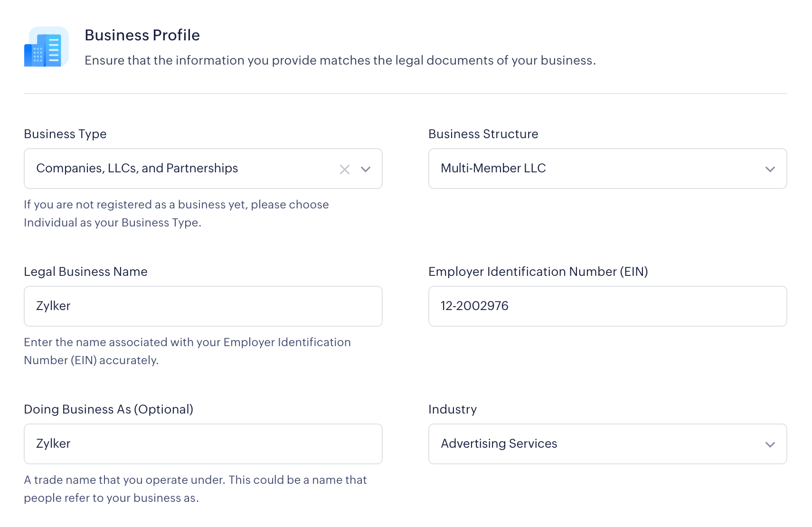
Task: Click the Business Type label
Action: 65,134
